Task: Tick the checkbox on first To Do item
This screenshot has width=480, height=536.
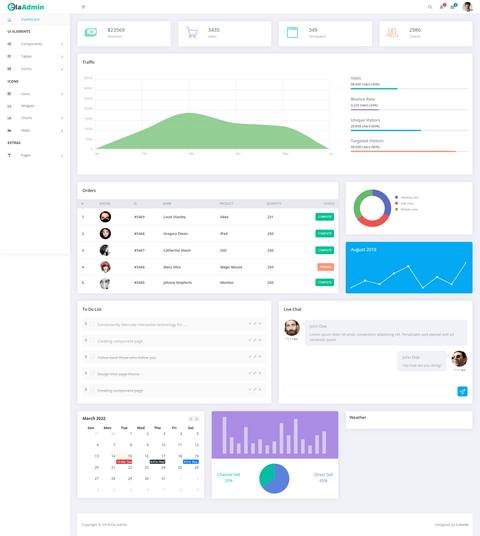Action: [92, 324]
